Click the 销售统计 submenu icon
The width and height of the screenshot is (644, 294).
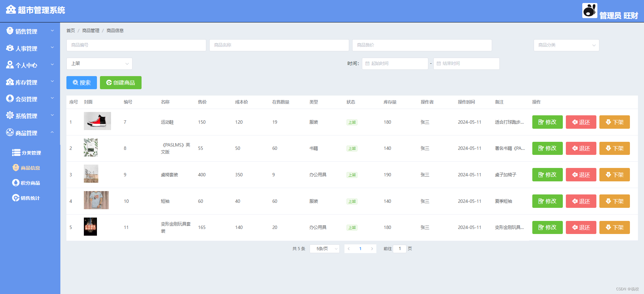tap(16, 198)
